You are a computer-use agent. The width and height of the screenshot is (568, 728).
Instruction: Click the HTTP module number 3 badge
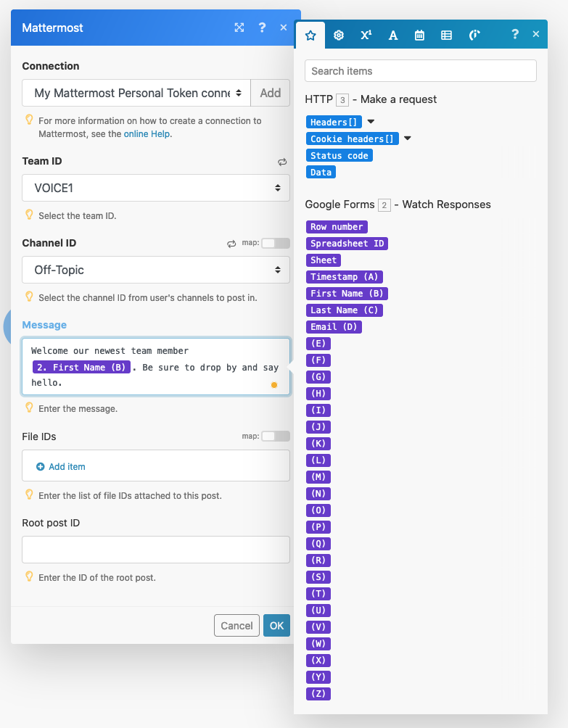(x=342, y=100)
